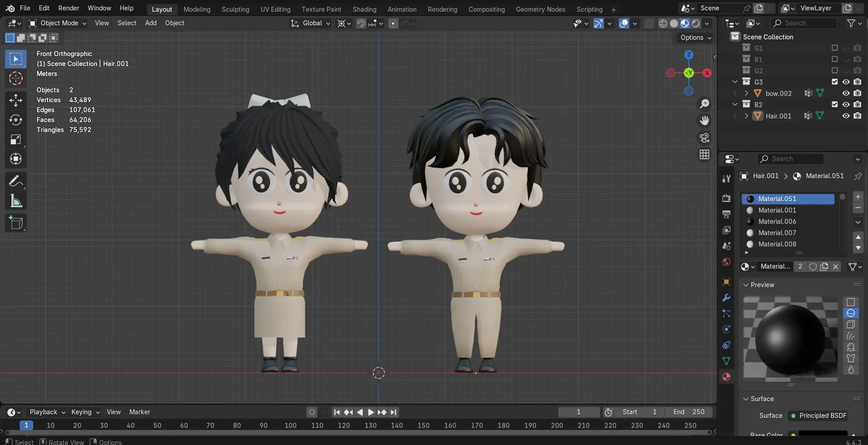Hide the Hair.001 object in viewport
Viewport: 868px width, 445px height.
pos(845,116)
